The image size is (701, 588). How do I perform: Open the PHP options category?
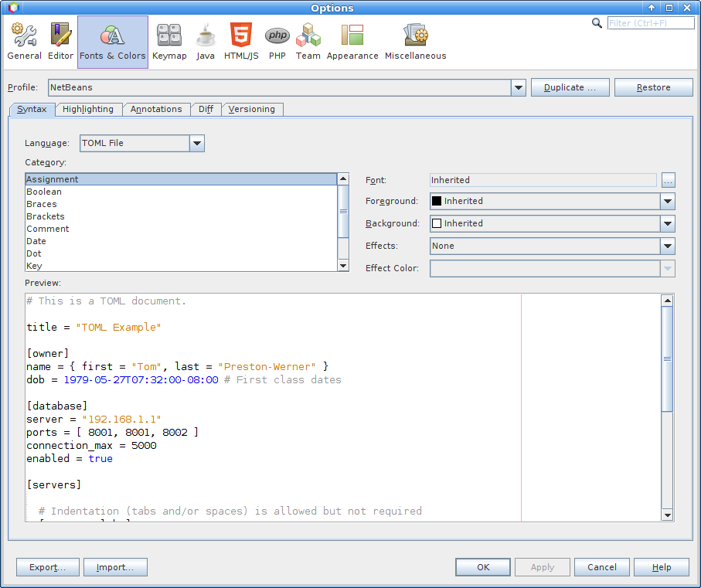277,42
